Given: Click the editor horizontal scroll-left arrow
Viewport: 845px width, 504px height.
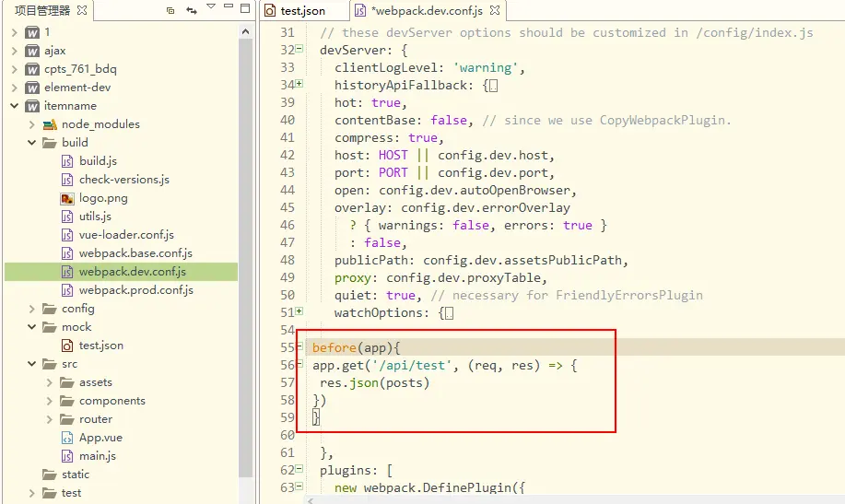Looking at the screenshot, I should (310, 500).
